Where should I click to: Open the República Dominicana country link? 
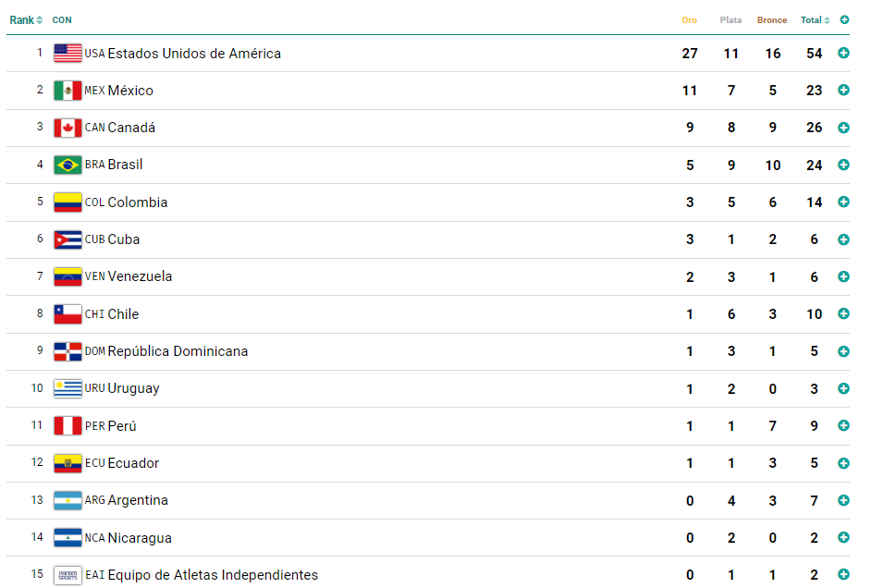pos(178,351)
